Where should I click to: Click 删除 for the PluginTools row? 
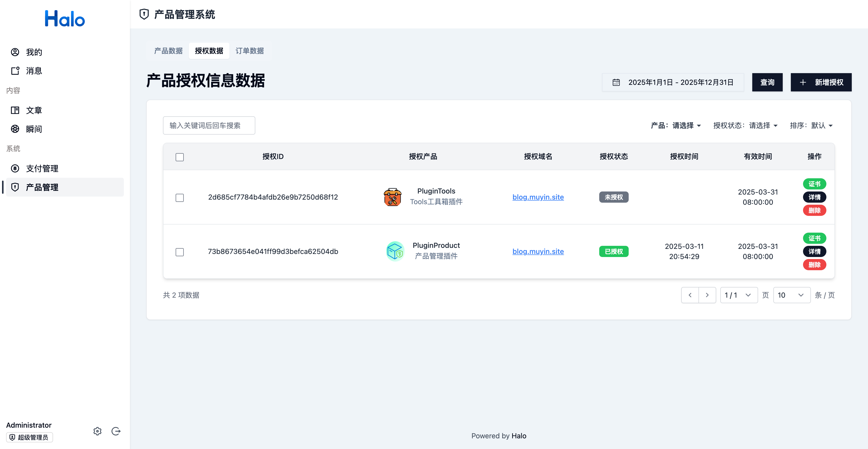[x=814, y=210]
